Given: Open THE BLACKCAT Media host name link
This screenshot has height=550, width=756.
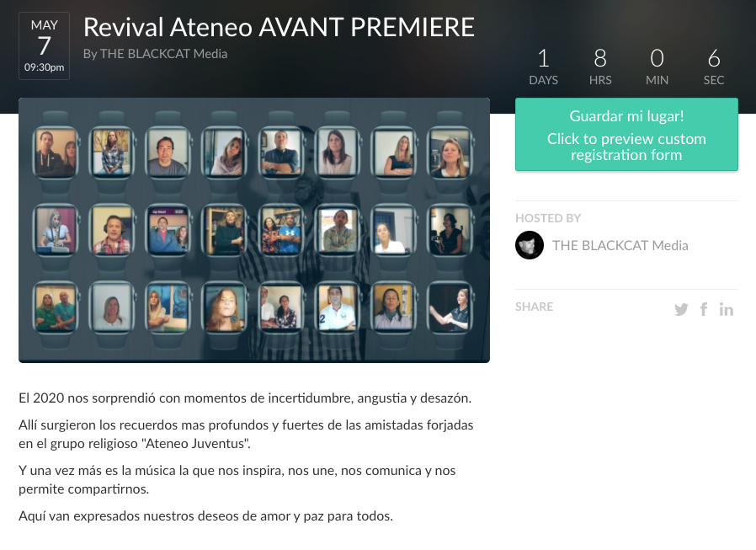Looking at the screenshot, I should pos(620,246).
